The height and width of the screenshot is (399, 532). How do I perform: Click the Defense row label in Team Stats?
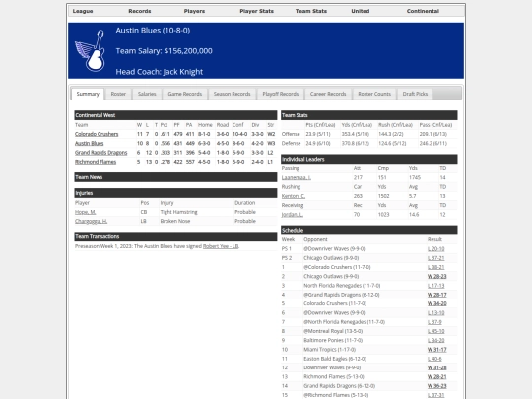291,143
